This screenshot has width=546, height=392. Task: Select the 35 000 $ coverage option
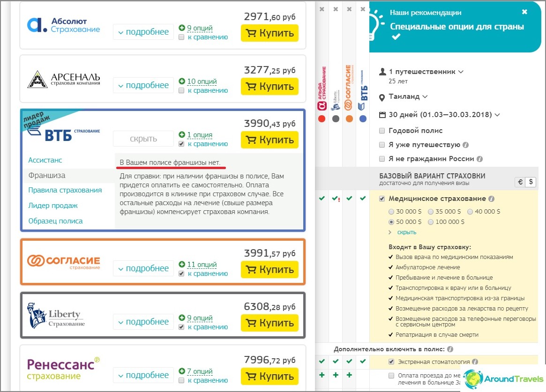(431, 212)
